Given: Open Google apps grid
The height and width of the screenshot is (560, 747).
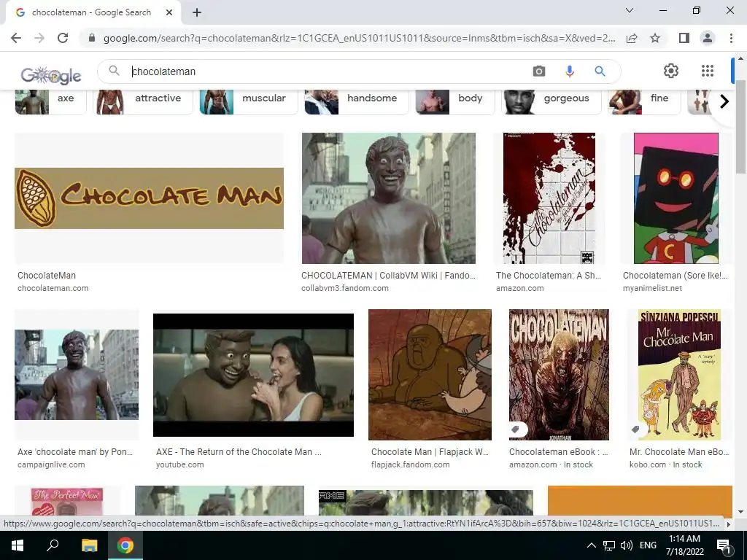Looking at the screenshot, I should tap(708, 71).
